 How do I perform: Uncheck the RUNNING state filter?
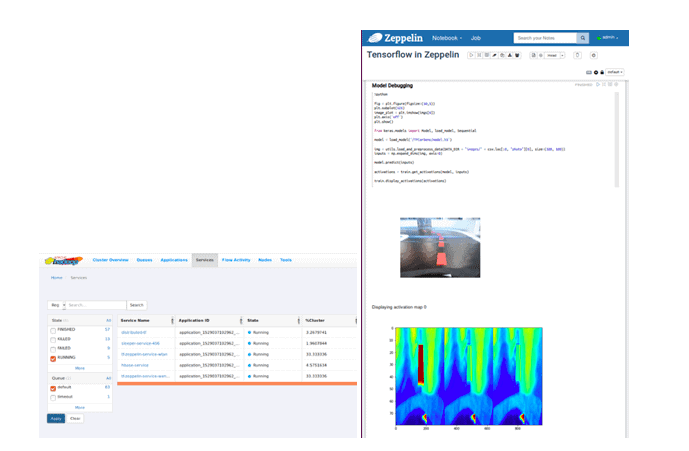pyautogui.click(x=54, y=357)
